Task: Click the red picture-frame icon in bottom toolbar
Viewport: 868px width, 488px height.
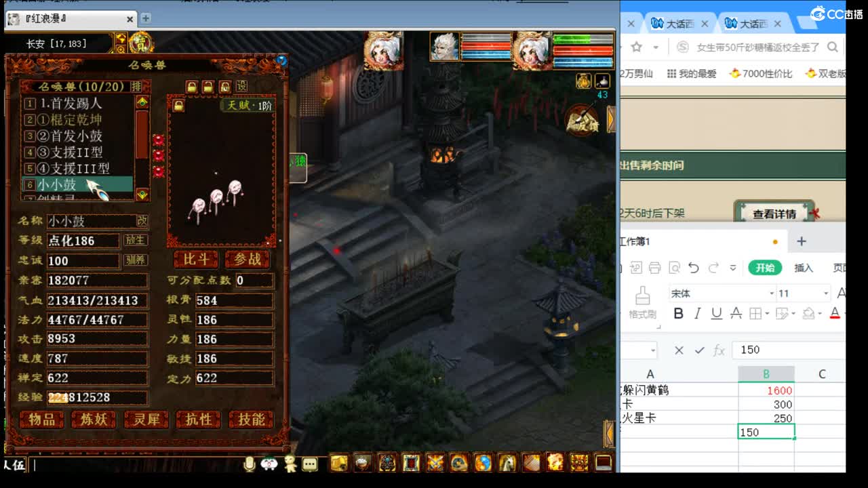Action: coord(411,463)
